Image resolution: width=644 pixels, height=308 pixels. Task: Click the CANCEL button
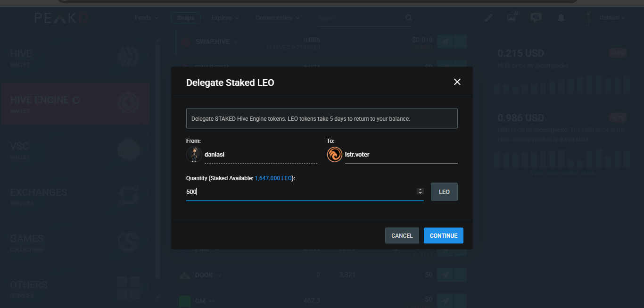[402, 236]
